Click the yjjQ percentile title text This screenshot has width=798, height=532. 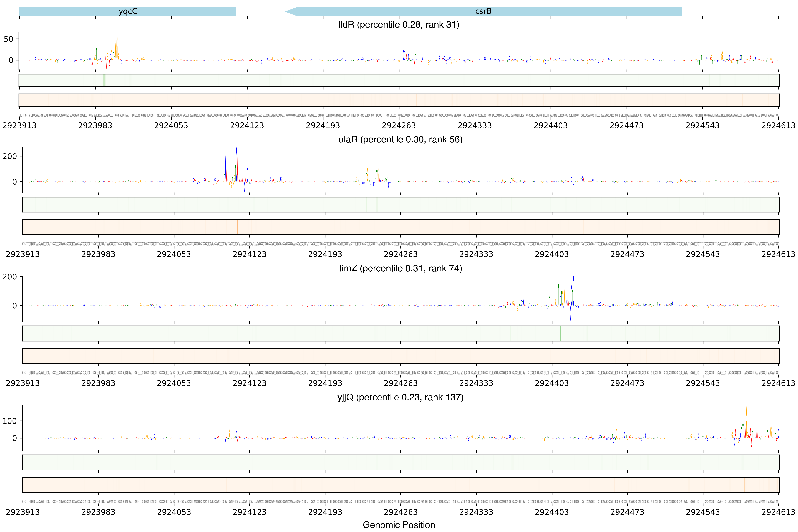point(400,397)
